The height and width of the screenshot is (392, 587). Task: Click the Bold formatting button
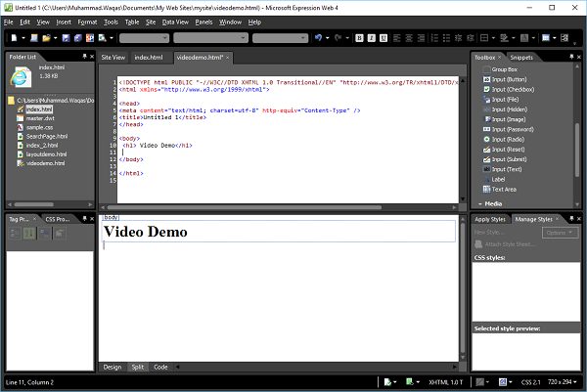coord(359,39)
